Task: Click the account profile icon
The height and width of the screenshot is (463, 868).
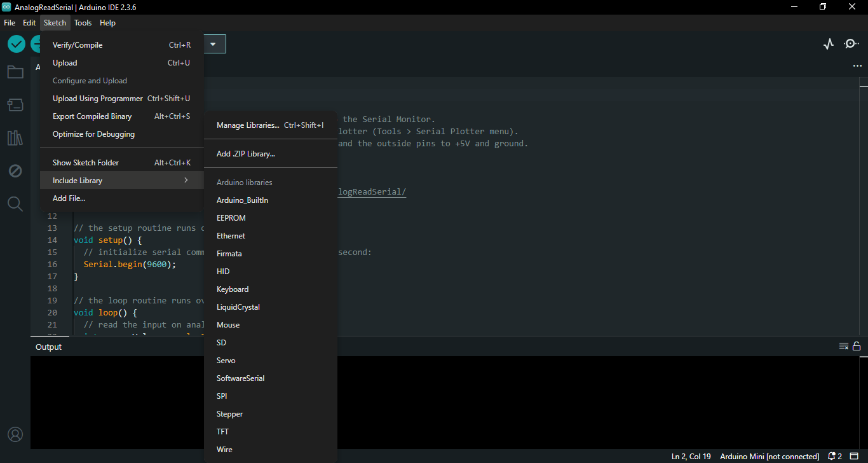Action: [x=15, y=434]
